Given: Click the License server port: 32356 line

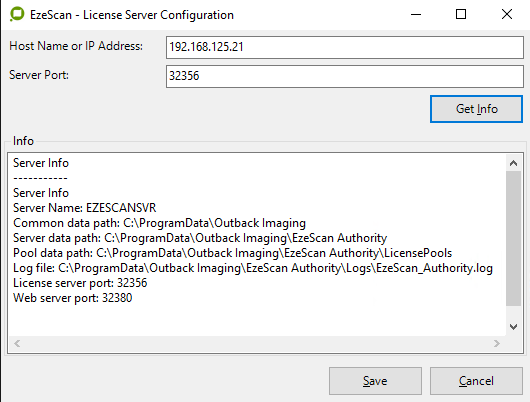Looking at the screenshot, I should coord(80,283).
